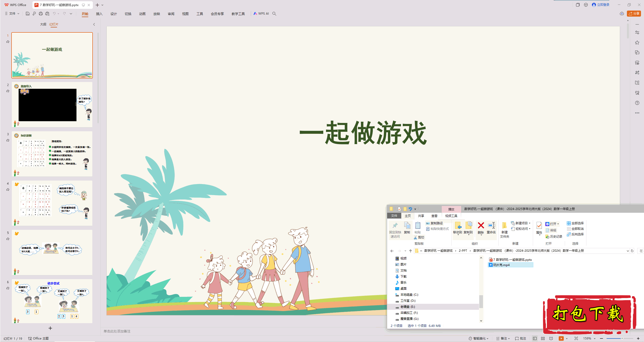Expand the quick access toolbar customize arrow

[x=71, y=14]
